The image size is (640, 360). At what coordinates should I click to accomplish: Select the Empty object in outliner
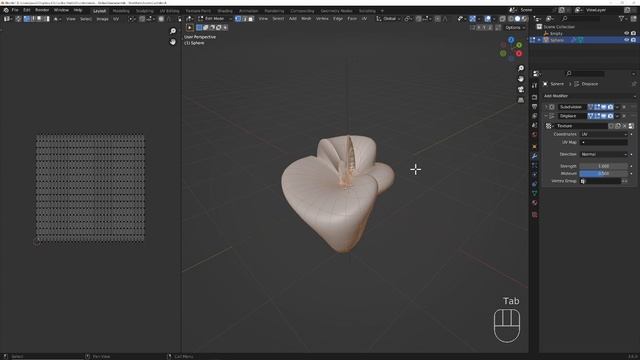tap(556, 33)
